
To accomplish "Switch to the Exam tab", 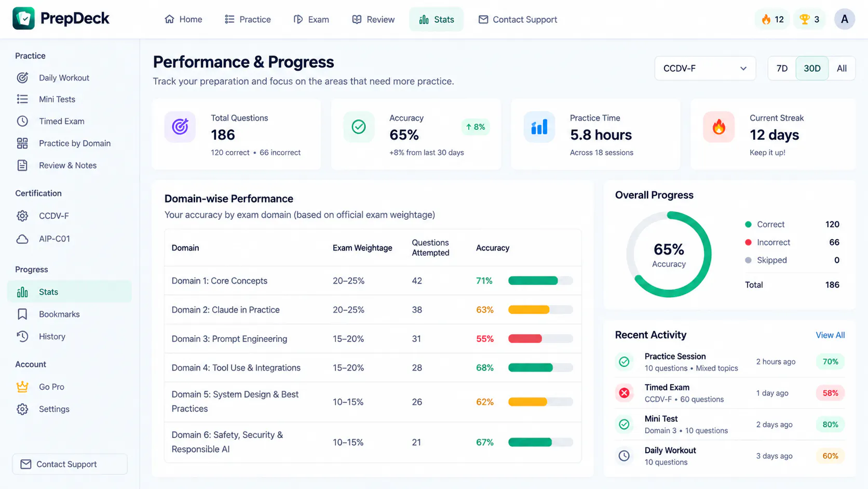I will (x=311, y=19).
